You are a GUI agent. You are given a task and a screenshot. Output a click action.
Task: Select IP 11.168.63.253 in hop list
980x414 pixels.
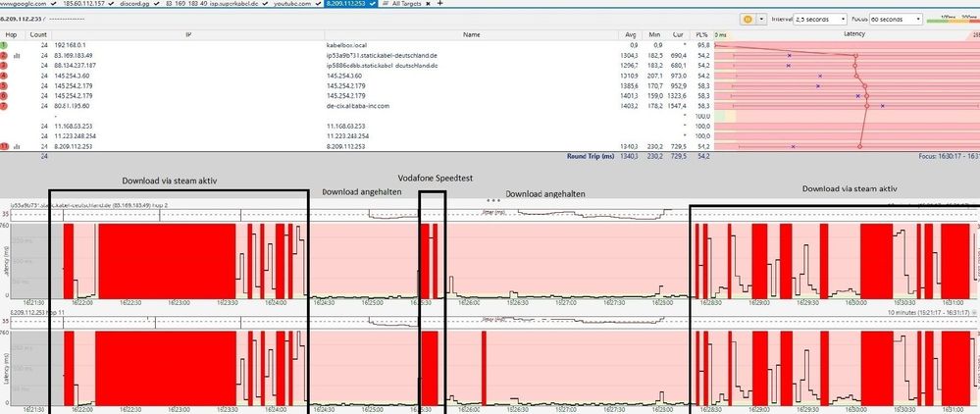tap(74, 126)
